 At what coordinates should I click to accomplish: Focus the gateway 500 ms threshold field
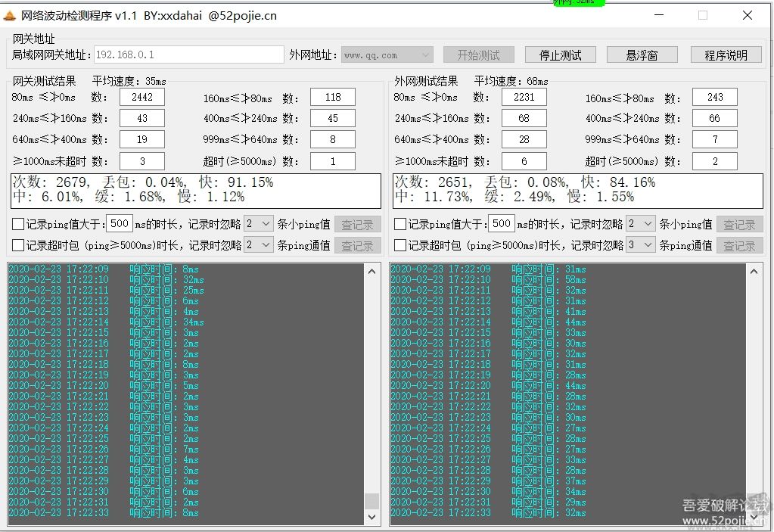coord(119,224)
